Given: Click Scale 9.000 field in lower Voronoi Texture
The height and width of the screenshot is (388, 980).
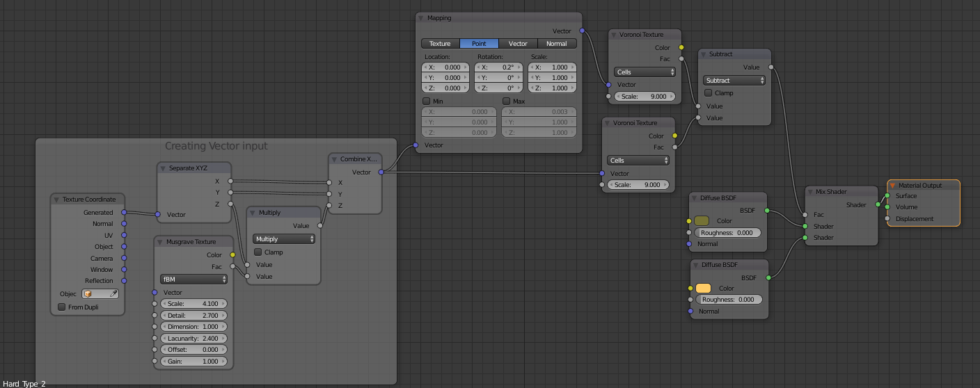Looking at the screenshot, I should click(638, 185).
